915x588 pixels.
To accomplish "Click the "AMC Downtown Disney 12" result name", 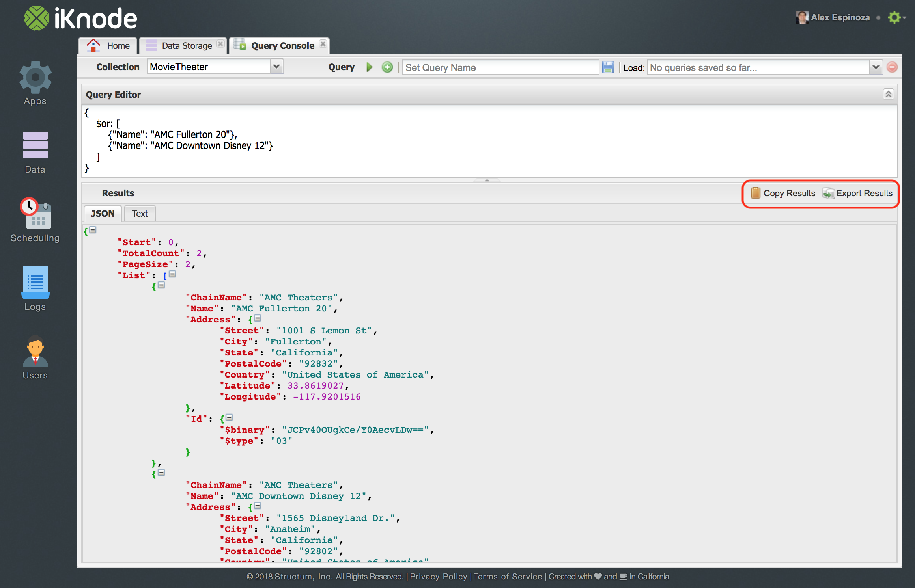I will point(299,496).
